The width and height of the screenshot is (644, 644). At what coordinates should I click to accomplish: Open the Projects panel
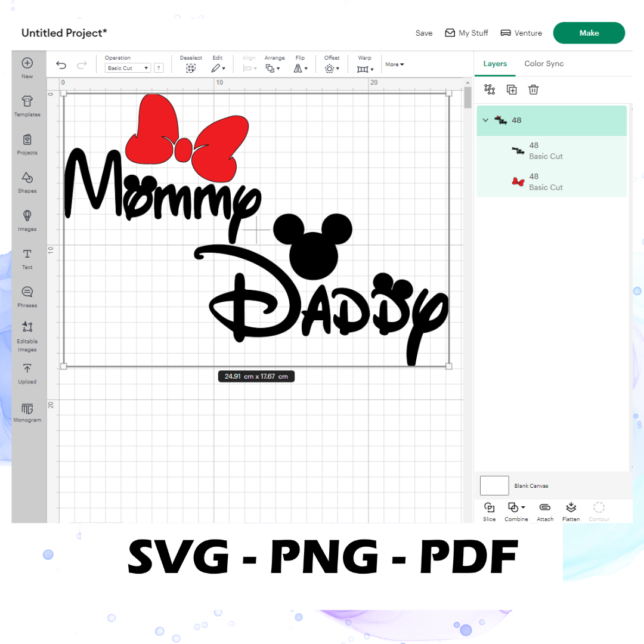27,144
